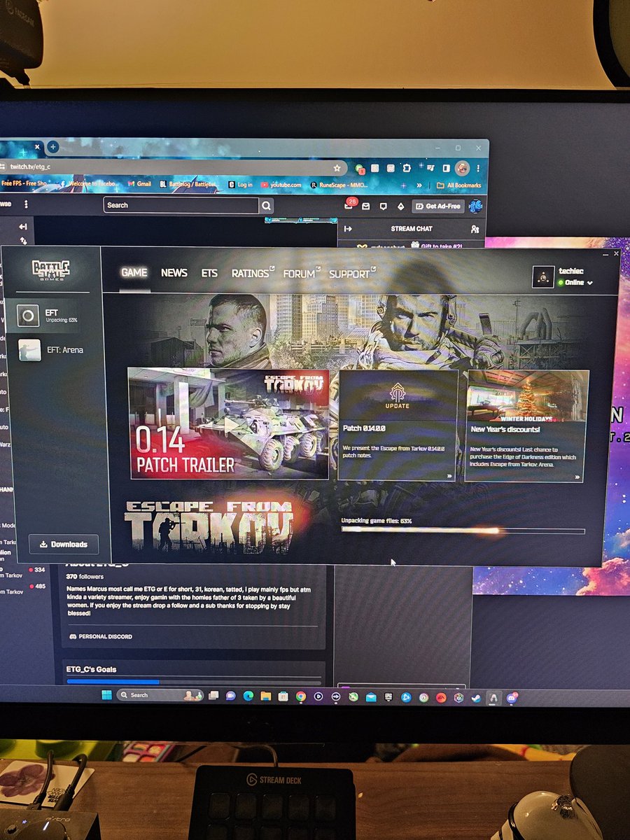Open the GAME tab in Battlestate launcher
This screenshot has width=630, height=840.
click(x=134, y=272)
